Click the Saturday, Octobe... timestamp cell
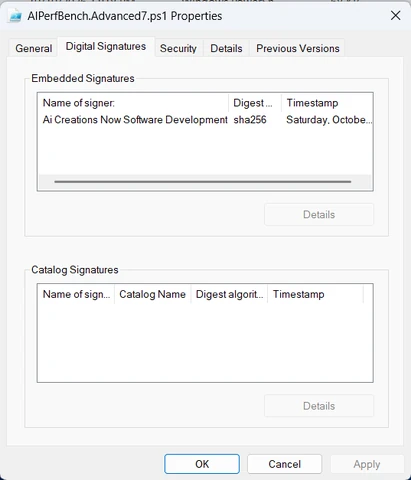The height and width of the screenshot is (480, 411). (329, 120)
